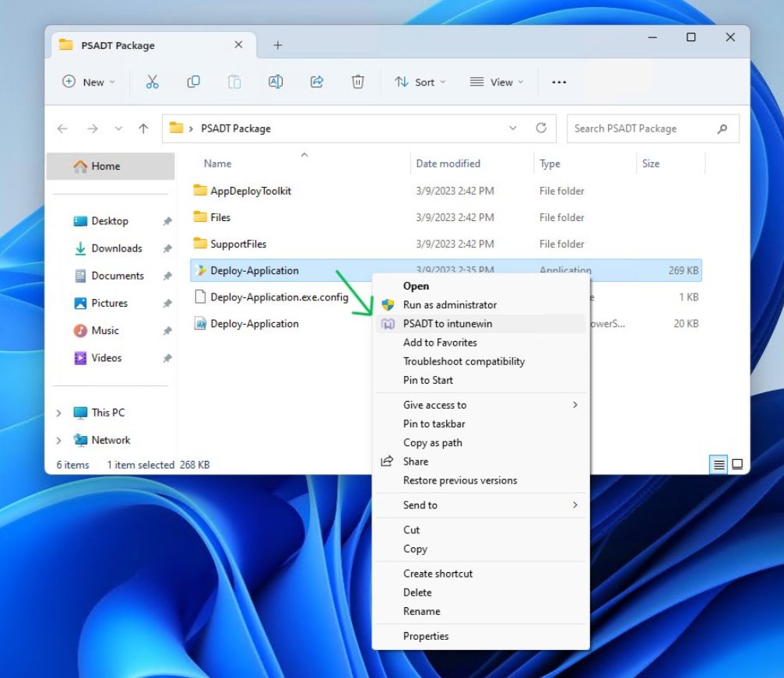Click the Rename icon in toolbar
The width and height of the screenshot is (784, 678).
[x=276, y=82]
